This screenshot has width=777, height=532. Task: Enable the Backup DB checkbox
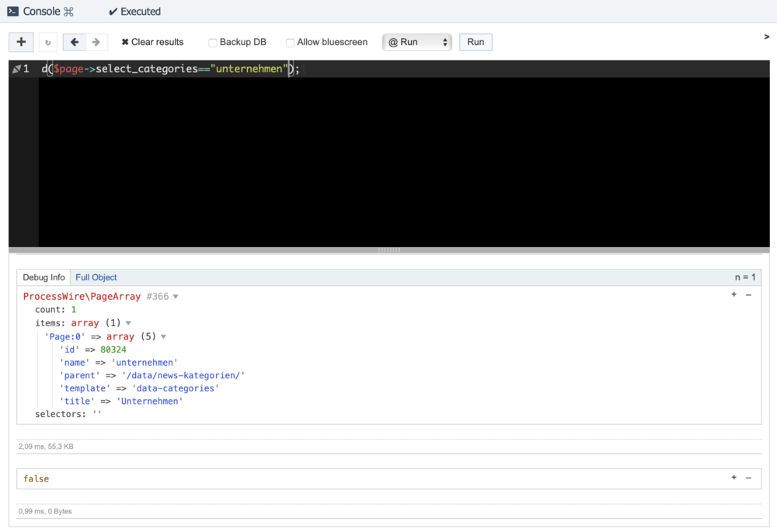[x=212, y=43]
